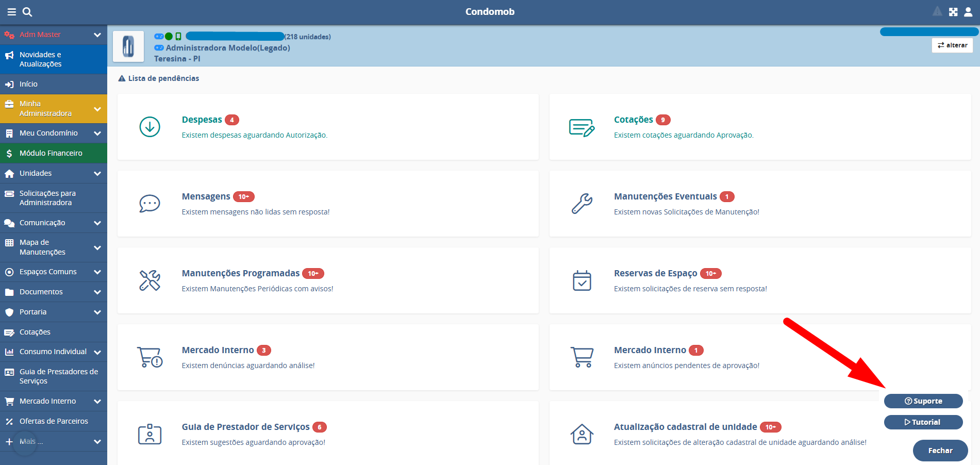This screenshot has height=465, width=980.
Task: Click the fullscreen expand icon
Action: coord(953,12)
